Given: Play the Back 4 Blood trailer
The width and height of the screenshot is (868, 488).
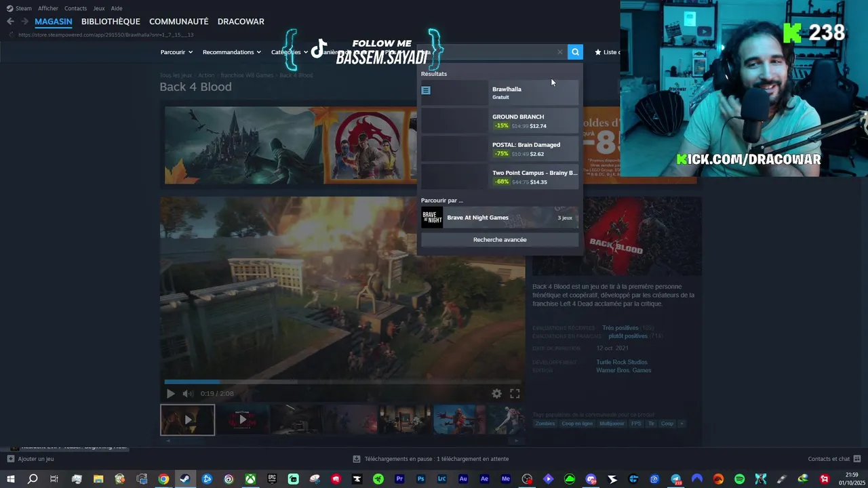Looking at the screenshot, I should click(x=170, y=394).
